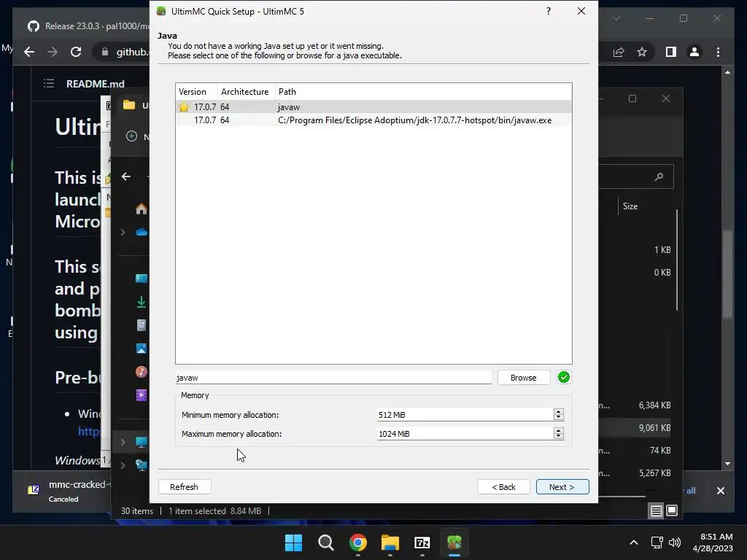Switch File Explorer to details view icon
Screen dimensions: 747x560
656,511
